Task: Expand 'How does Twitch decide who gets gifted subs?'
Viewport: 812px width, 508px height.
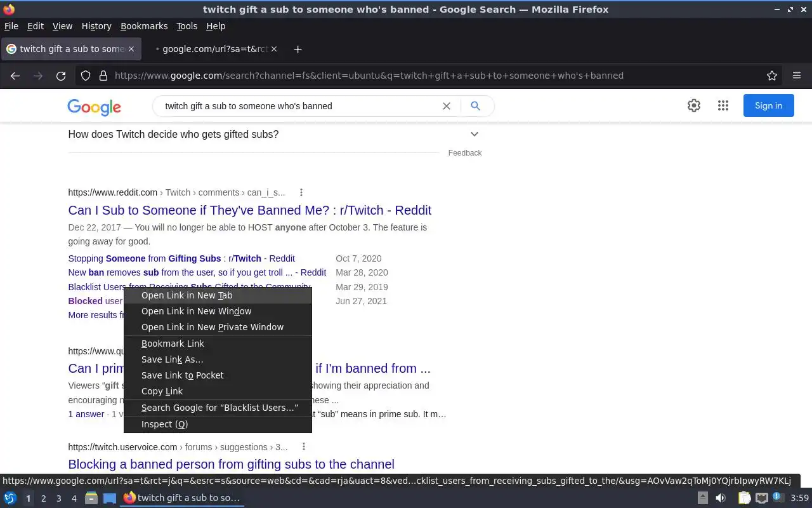Action: pyautogui.click(x=273, y=134)
